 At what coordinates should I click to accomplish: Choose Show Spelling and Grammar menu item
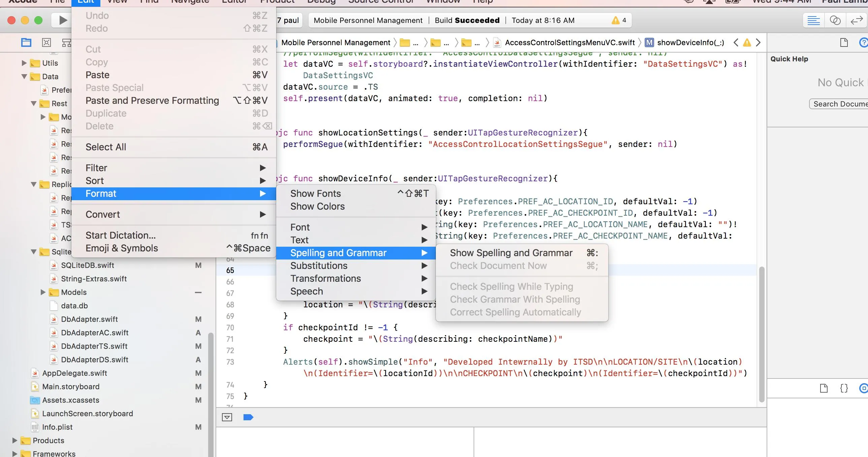click(x=511, y=253)
